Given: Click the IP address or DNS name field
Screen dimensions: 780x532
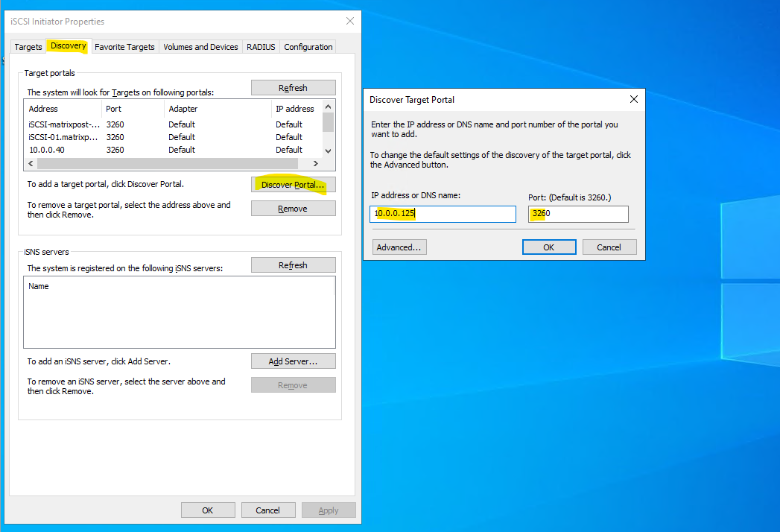Looking at the screenshot, I should [x=443, y=214].
